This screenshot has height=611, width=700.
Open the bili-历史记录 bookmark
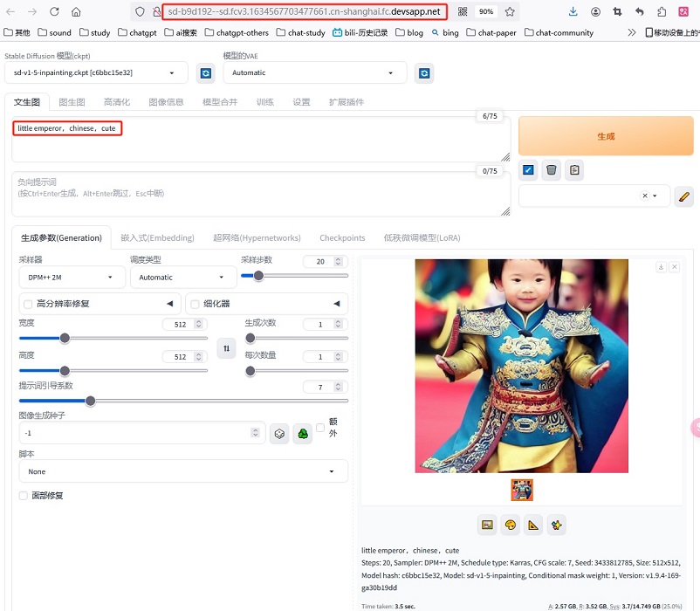(x=360, y=32)
